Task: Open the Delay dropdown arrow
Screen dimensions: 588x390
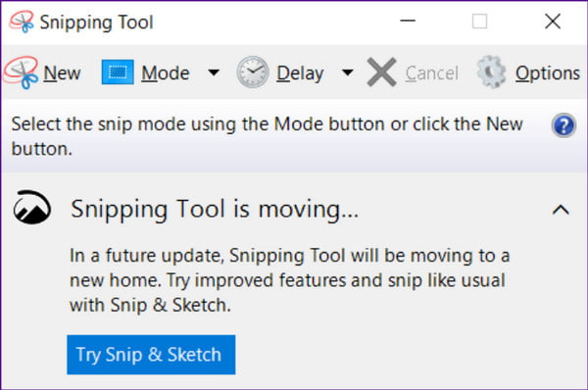Action: click(348, 72)
